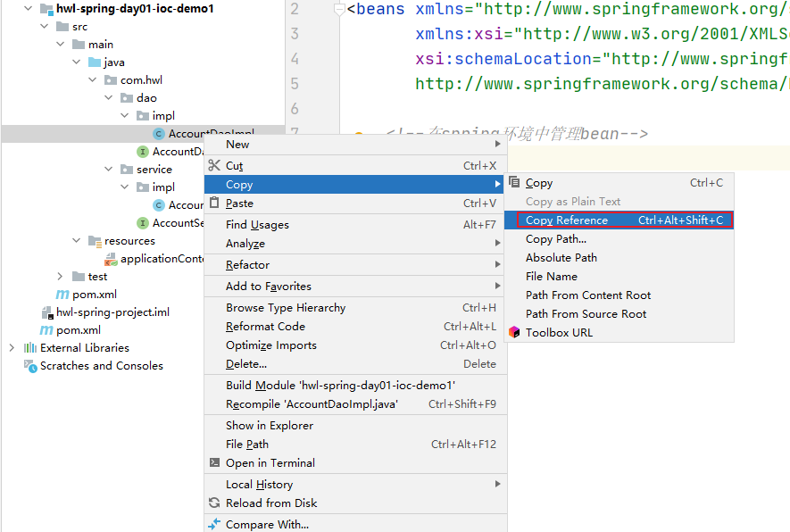Viewport: 790px width, 532px height.
Task: Click the resources folder icon
Action: pos(95,241)
